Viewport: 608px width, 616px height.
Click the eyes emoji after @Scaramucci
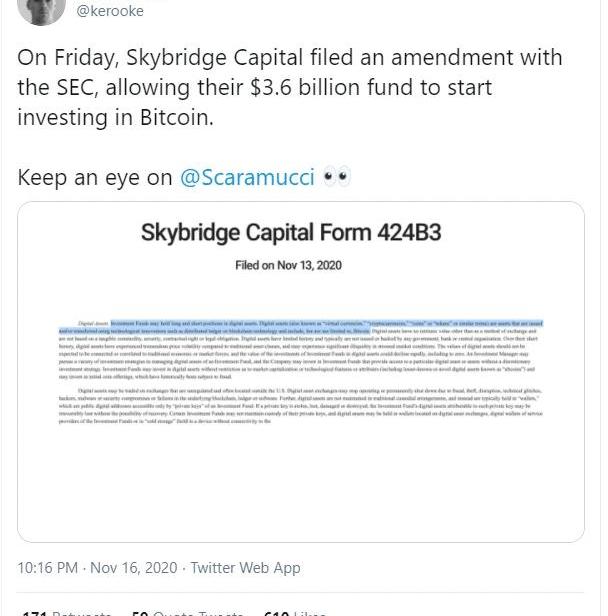point(336,178)
